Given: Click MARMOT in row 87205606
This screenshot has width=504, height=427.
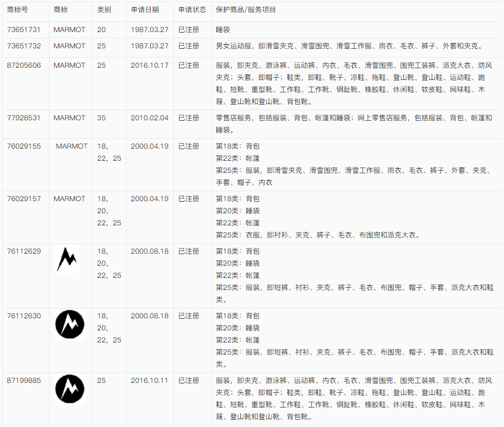Looking at the screenshot, I should tap(69, 65).
